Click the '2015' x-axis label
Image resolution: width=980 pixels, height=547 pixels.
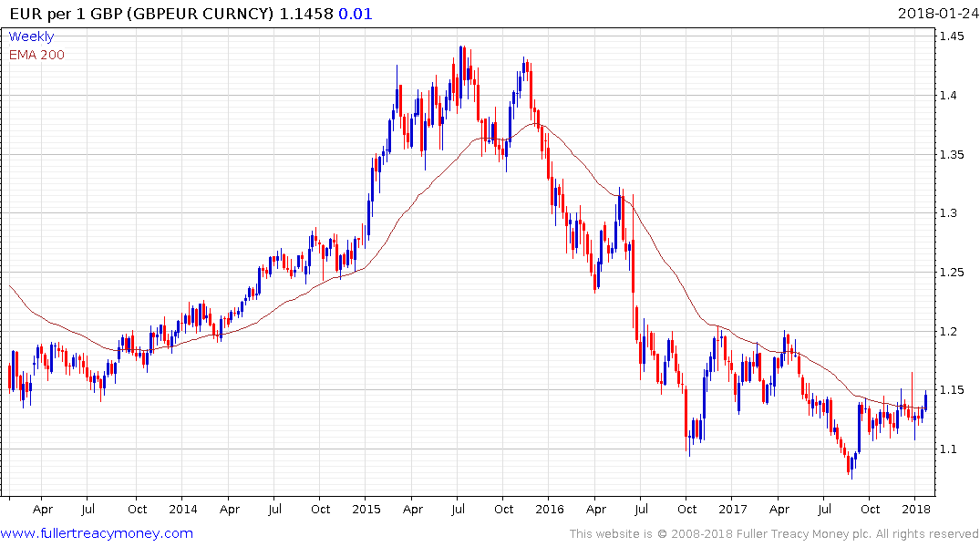point(366,509)
